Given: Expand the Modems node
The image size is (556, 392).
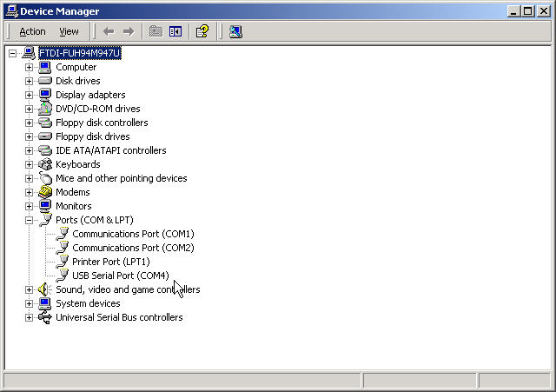Looking at the screenshot, I should (29, 192).
